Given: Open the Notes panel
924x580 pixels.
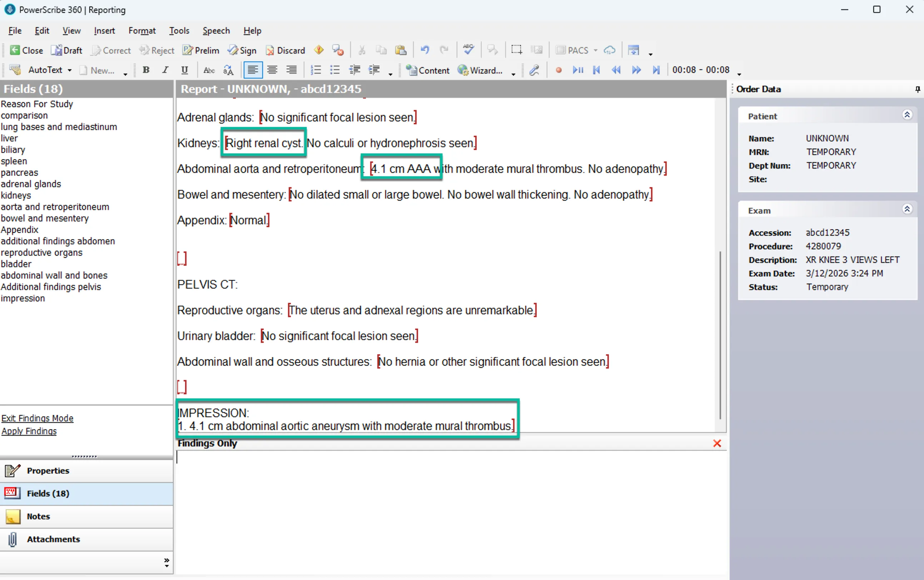Looking at the screenshot, I should (38, 516).
